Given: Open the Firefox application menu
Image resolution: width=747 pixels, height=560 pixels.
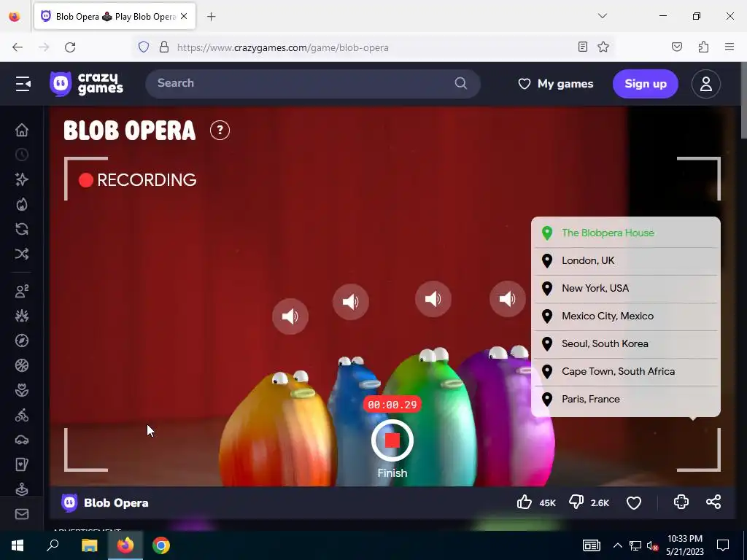Looking at the screenshot, I should (729, 47).
